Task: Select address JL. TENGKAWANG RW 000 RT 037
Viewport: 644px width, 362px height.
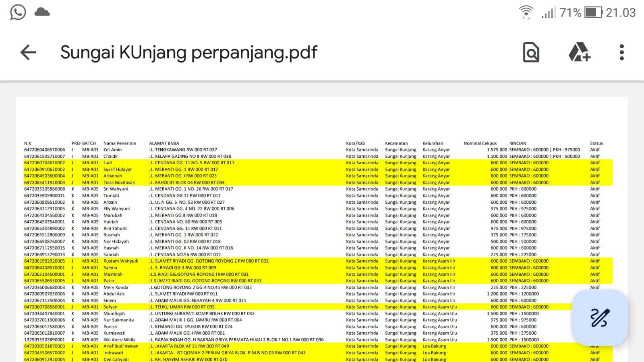Action: click(183, 150)
